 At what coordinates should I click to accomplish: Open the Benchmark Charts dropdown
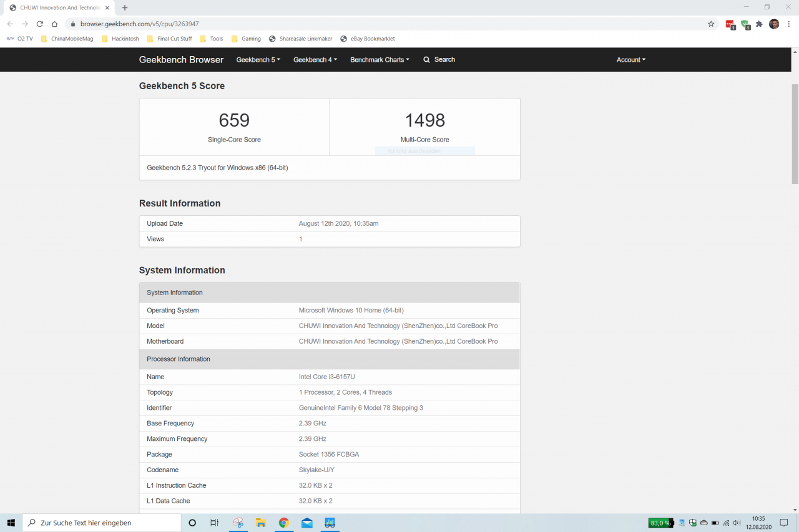tap(380, 60)
